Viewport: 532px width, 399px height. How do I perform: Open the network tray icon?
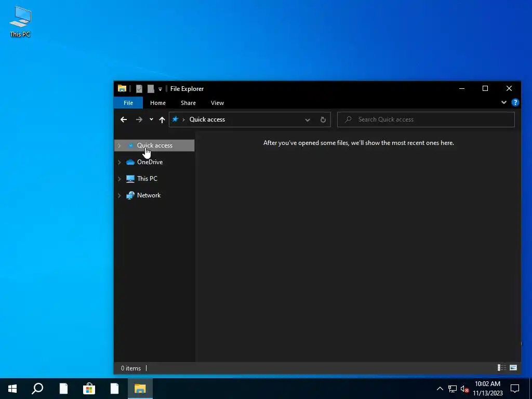point(453,389)
